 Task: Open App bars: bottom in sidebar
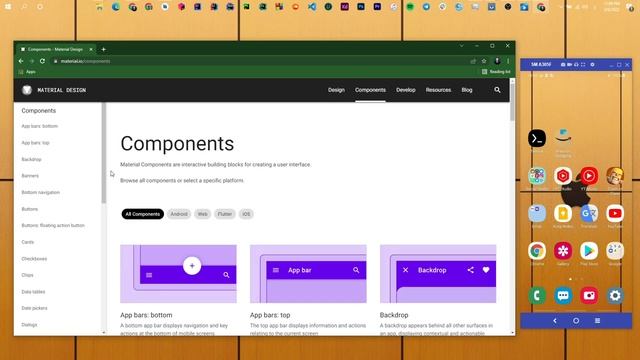coord(40,126)
